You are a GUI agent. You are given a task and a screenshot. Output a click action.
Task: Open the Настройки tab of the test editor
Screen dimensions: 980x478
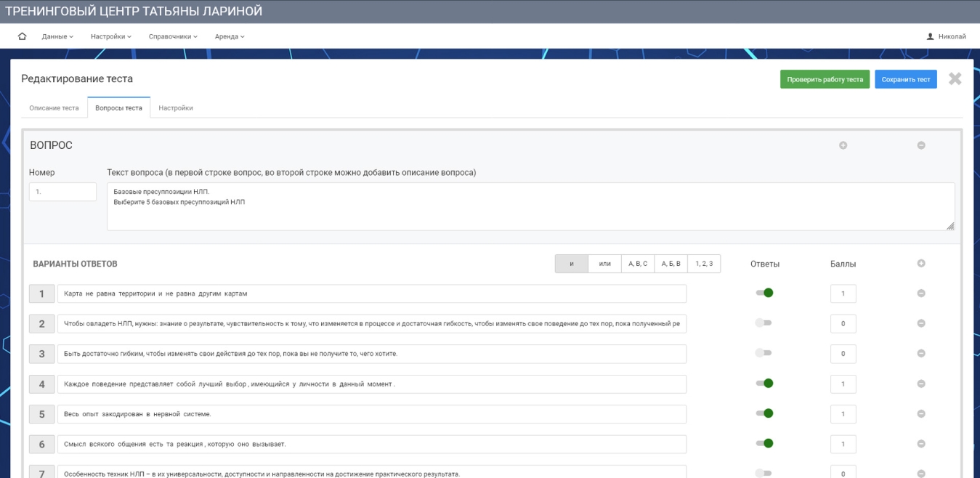pyautogui.click(x=176, y=108)
